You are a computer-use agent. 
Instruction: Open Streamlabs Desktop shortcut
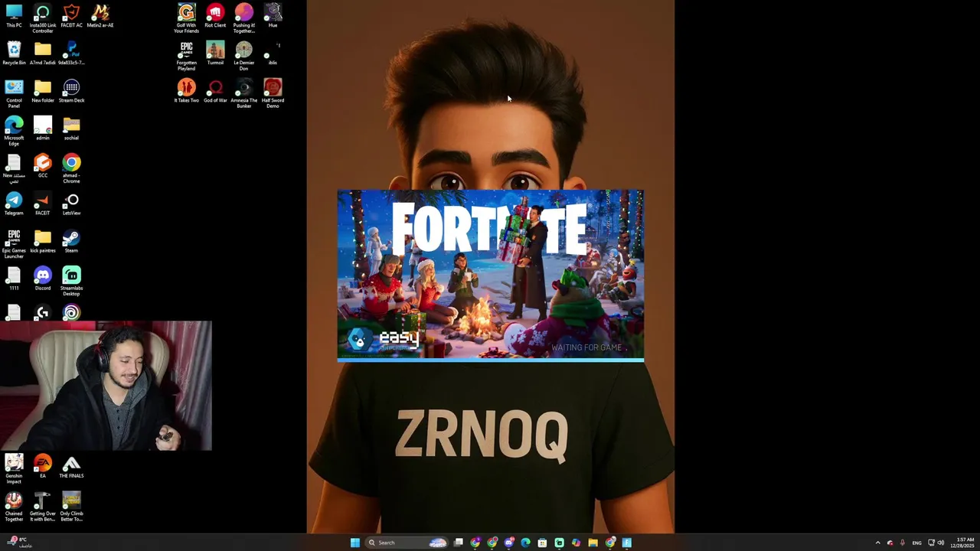click(71, 282)
